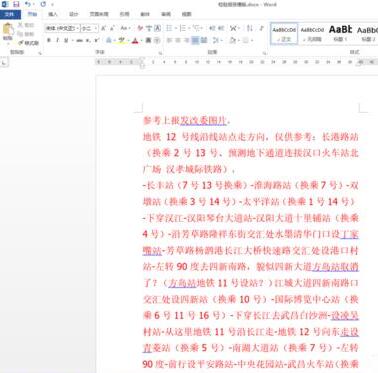Open Customize Quick Access Toolbar dropdown

pyautogui.click(x=52, y=5)
